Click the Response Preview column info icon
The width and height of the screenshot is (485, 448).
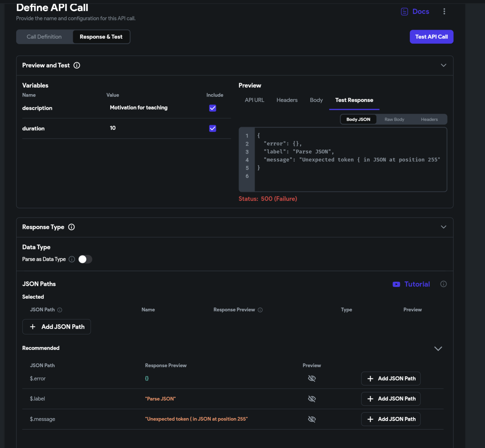(260, 310)
